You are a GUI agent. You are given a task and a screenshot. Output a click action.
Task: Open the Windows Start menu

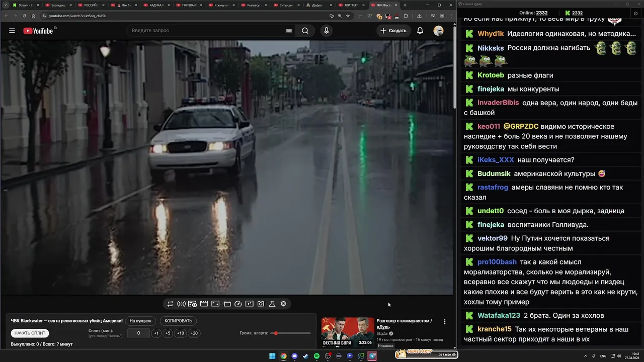[x=272, y=356]
